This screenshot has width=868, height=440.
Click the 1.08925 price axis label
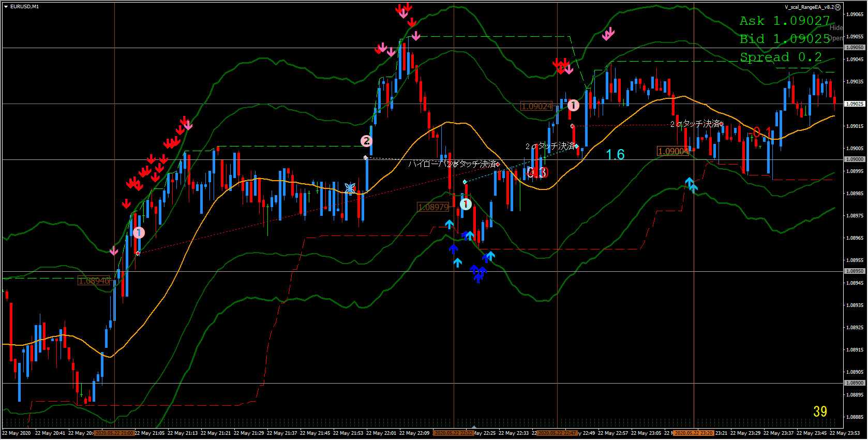coord(855,328)
